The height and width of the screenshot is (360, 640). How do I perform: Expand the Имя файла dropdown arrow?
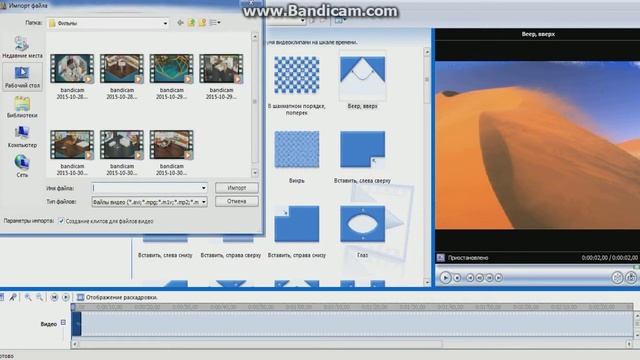(x=203, y=188)
